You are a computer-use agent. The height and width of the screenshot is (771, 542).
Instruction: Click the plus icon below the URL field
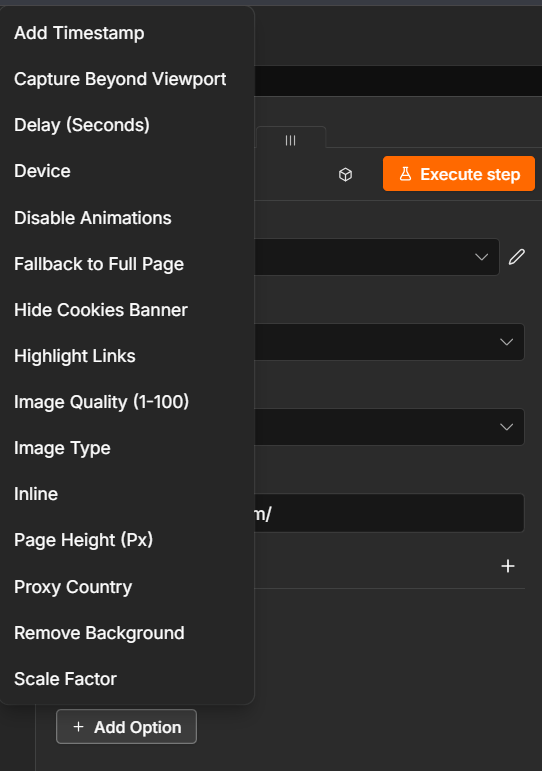(x=508, y=566)
